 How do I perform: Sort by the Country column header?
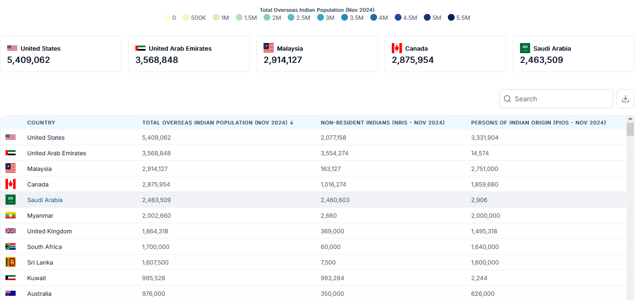(x=41, y=123)
